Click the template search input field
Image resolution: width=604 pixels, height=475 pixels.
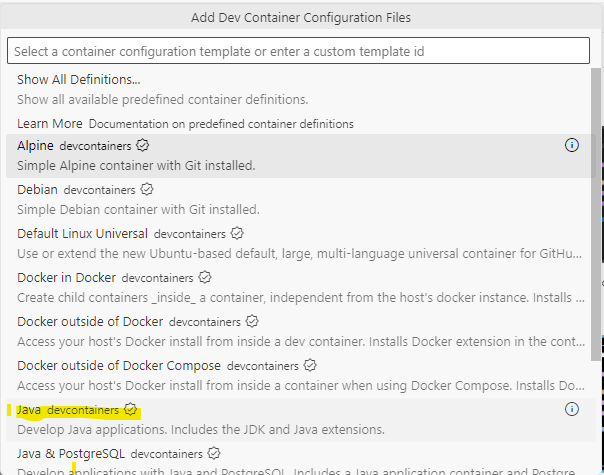click(298, 51)
